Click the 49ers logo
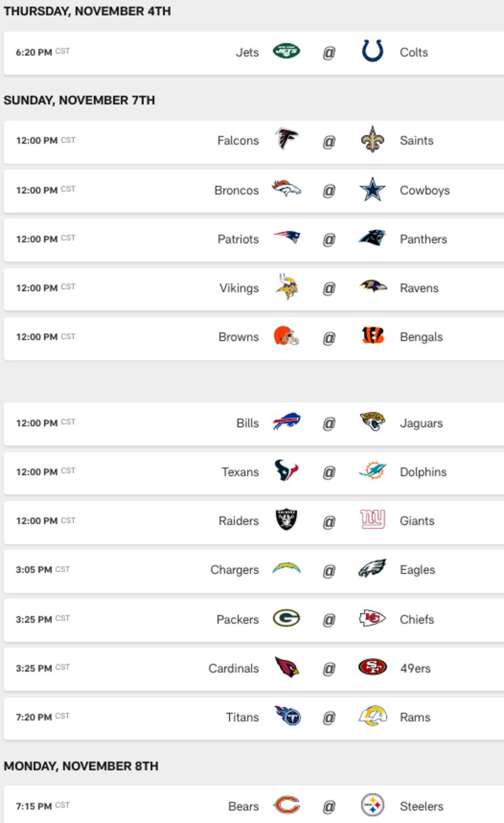 [372, 667]
